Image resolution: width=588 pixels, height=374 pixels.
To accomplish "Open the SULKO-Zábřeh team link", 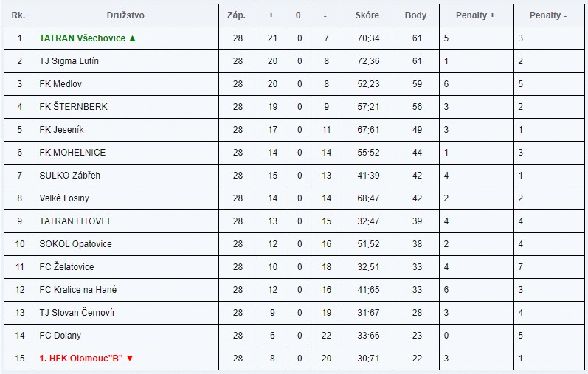I will pyautogui.click(x=70, y=176).
